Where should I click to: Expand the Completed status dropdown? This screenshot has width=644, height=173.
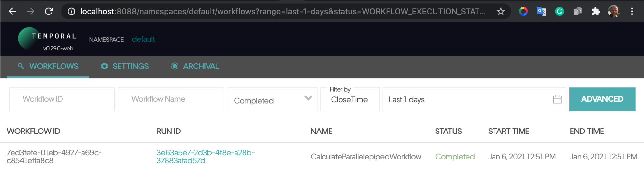[x=272, y=100]
